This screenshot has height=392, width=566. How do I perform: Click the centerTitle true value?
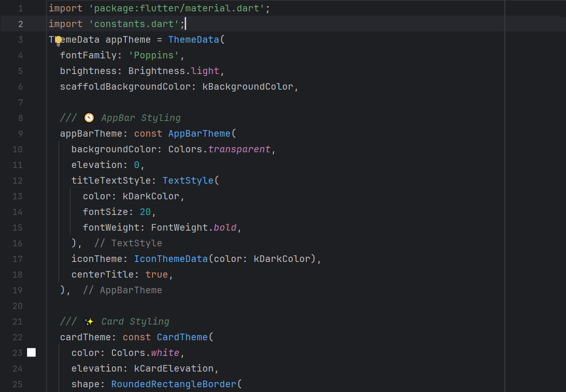tap(157, 275)
